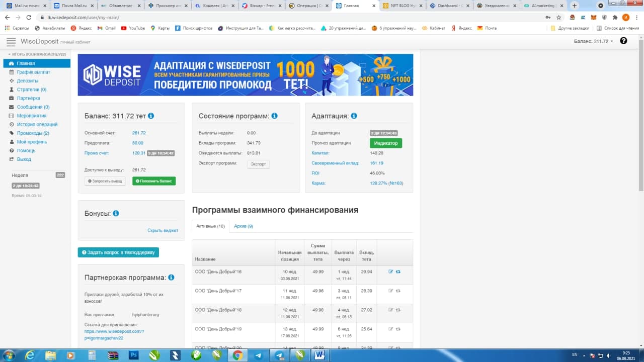
Task: Click the green Индикатор button
Action: [386, 143]
